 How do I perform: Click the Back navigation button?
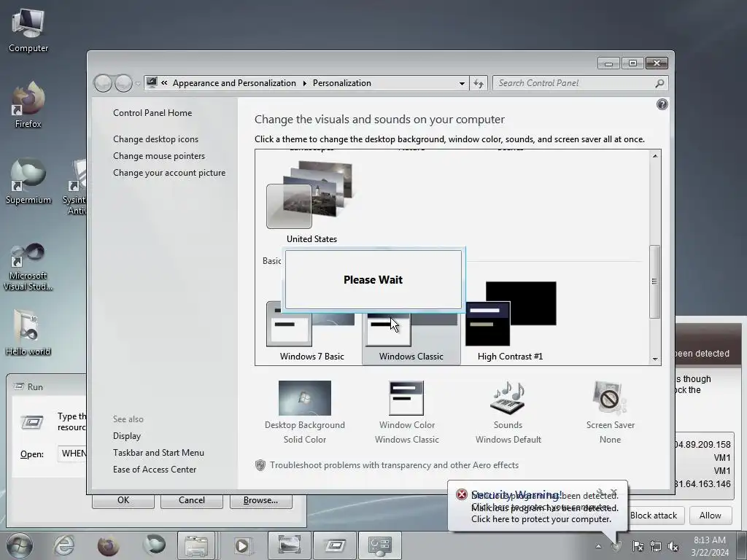(103, 83)
